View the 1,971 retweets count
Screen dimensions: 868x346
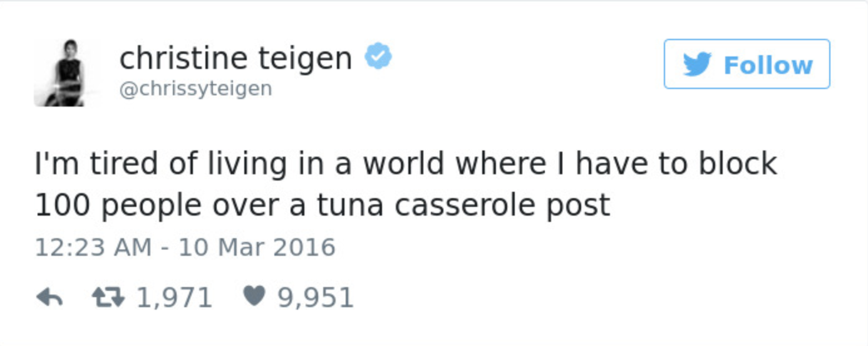(174, 297)
